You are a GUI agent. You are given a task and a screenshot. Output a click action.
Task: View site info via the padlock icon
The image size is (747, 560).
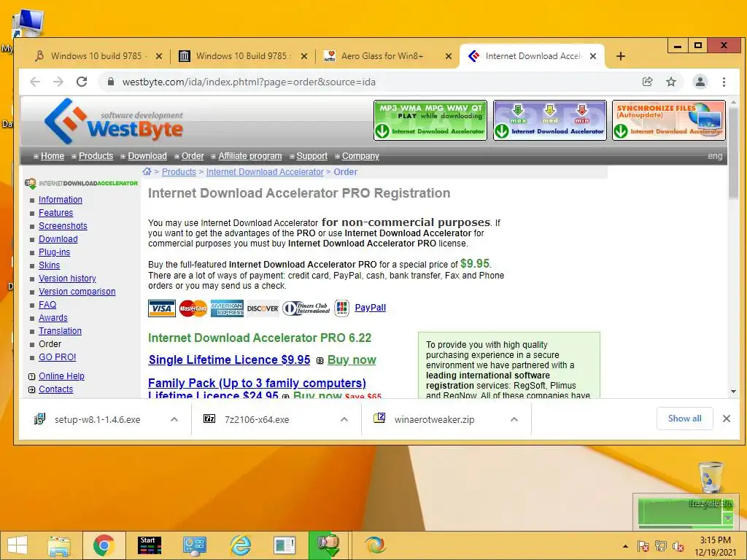[111, 82]
